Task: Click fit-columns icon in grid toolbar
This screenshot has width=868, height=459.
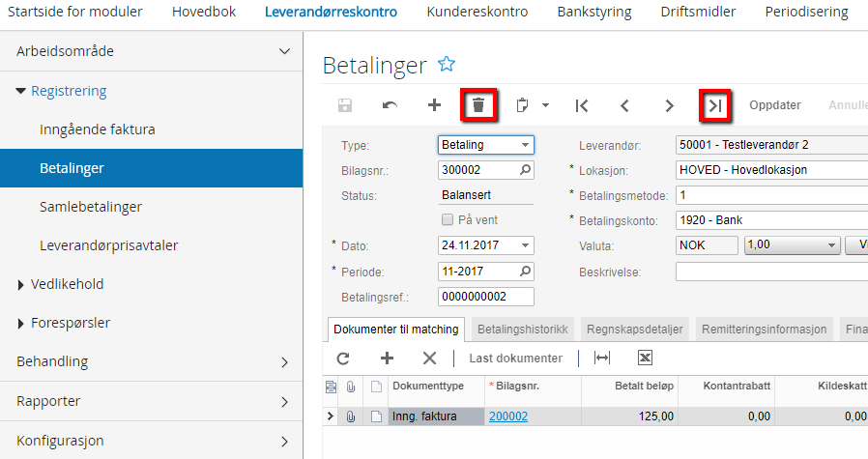Action: coord(602,358)
